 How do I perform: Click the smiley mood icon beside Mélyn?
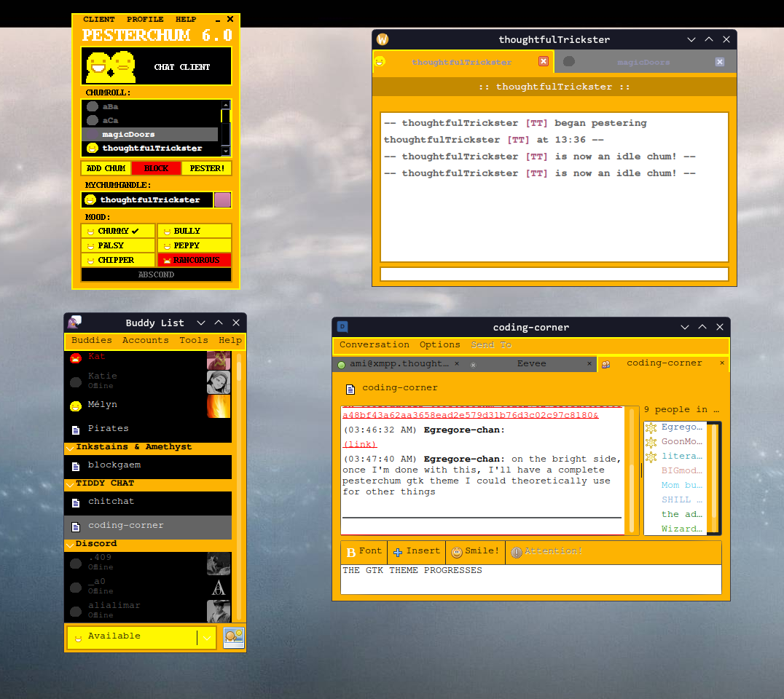pos(75,406)
